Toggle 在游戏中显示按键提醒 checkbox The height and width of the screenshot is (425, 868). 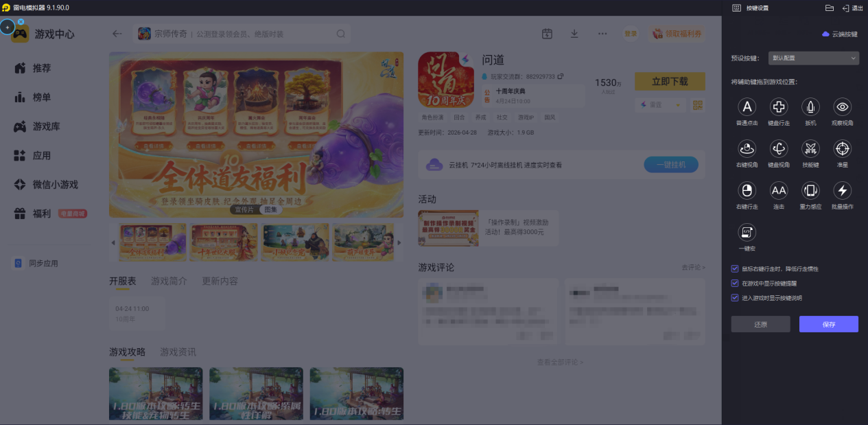(x=735, y=283)
